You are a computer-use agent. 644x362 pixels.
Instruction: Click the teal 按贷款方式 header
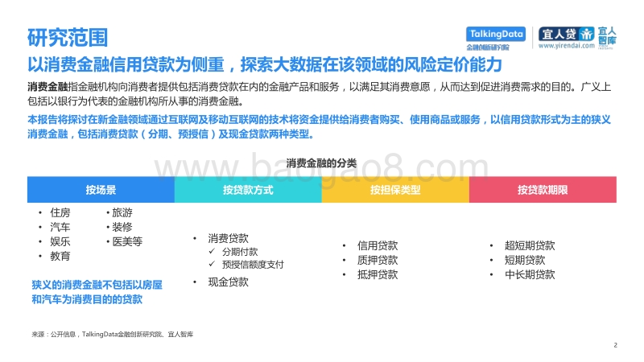coord(248,190)
